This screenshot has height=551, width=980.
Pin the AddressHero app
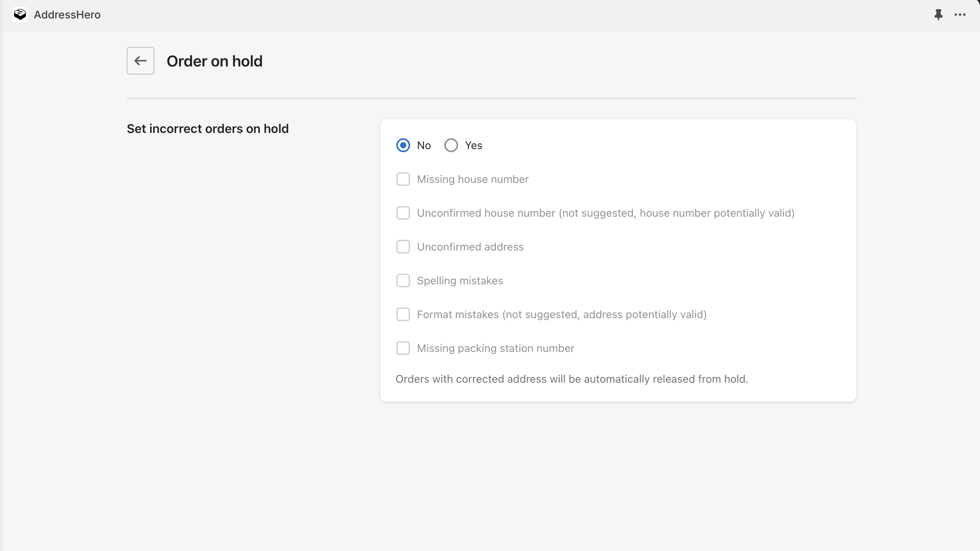click(939, 15)
